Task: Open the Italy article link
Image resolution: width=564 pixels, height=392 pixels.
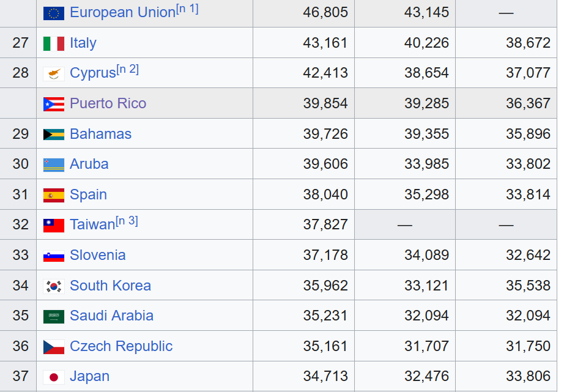Action: click(x=83, y=43)
